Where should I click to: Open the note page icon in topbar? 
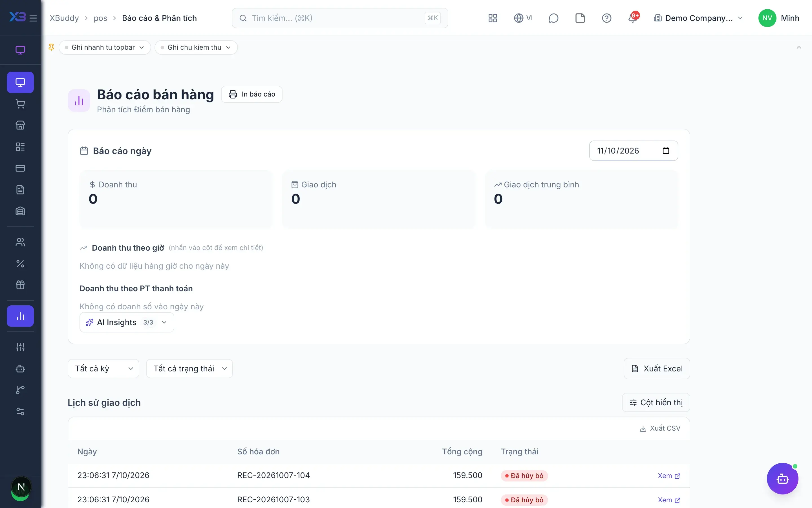click(580, 18)
